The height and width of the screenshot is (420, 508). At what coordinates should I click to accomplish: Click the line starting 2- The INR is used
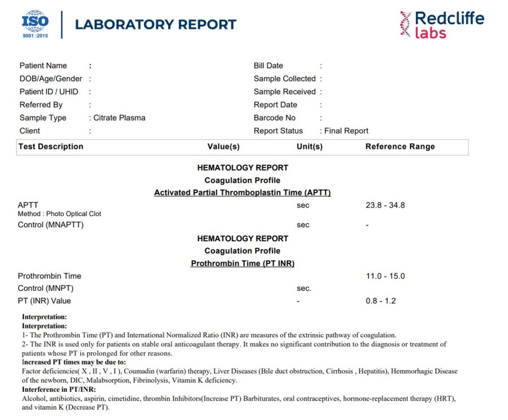(234, 344)
